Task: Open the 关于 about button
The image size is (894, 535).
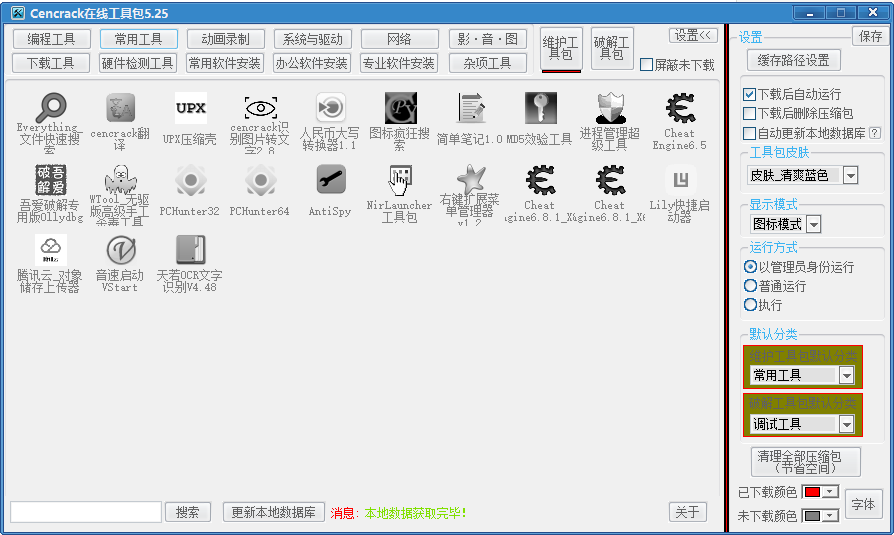Action: click(688, 512)
